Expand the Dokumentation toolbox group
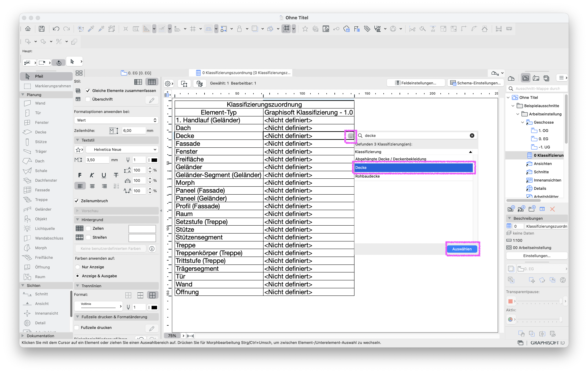588x373 pixels. [23, 336]
